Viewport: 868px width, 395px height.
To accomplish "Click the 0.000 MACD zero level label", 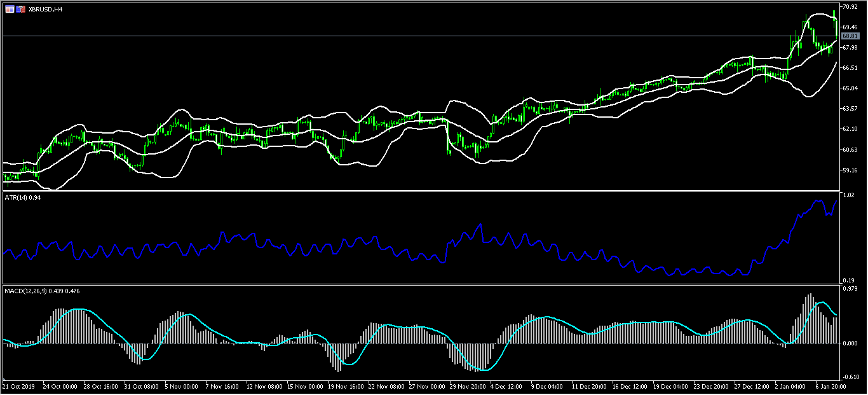I will (x=850, y=343).
